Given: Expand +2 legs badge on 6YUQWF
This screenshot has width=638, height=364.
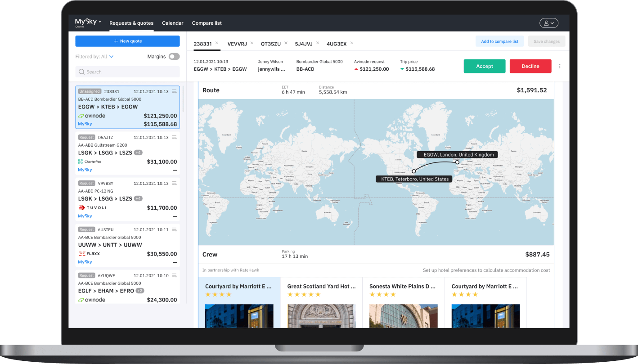Looking at the screenshot, I should (x=140, y=291).
